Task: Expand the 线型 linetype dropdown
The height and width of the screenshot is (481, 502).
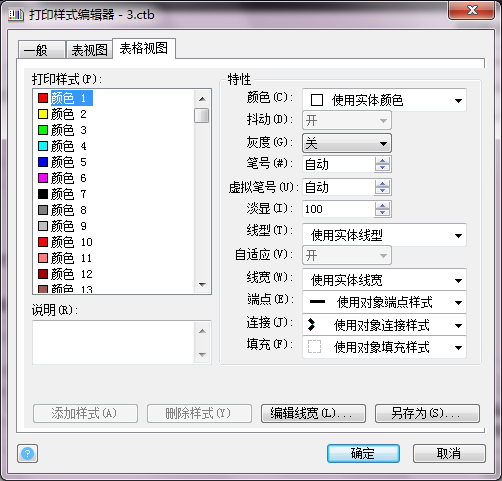Action: pos(384,235)
